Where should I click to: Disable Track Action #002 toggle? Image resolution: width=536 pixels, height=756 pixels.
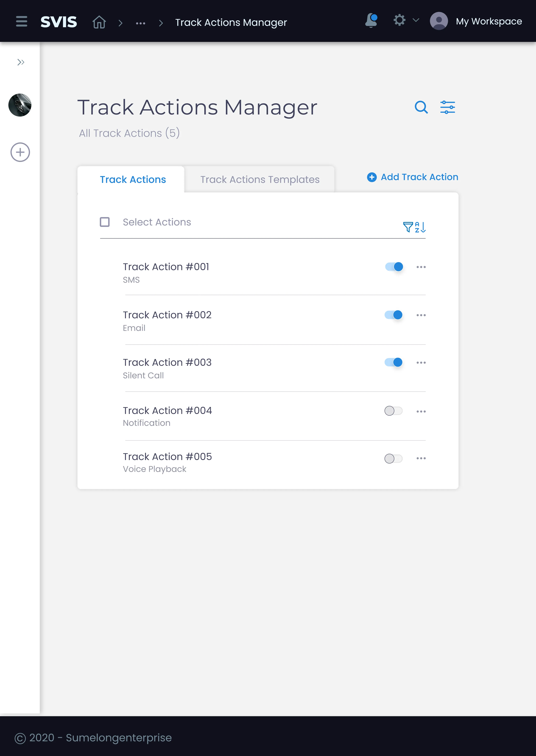click(x=393, y=315)
